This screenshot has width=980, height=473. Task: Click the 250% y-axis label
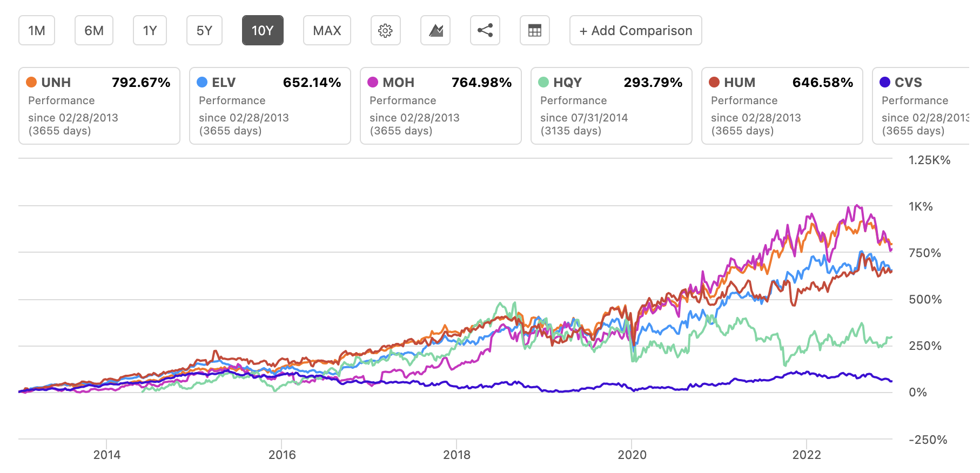tap(925, 346)
